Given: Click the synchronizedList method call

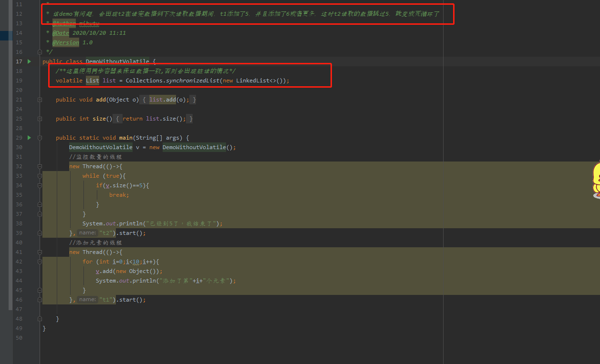Looking at the screenshot, I should click(193, 81).
